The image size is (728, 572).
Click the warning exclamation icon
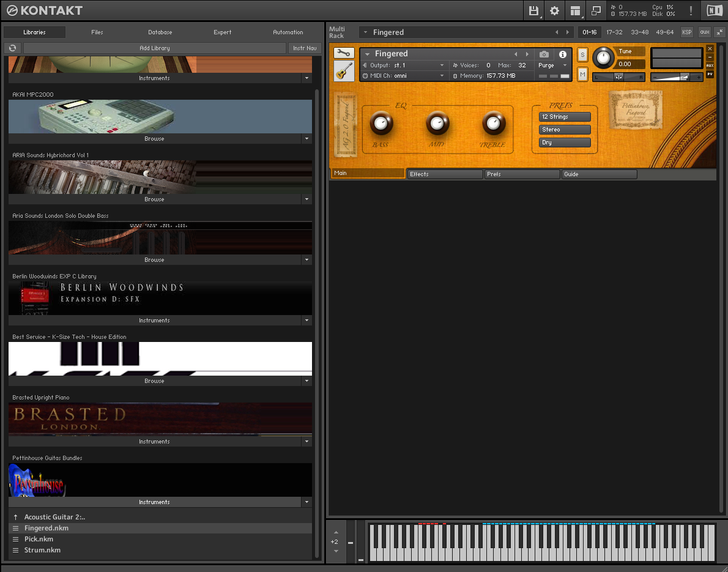tap(691, 10)
